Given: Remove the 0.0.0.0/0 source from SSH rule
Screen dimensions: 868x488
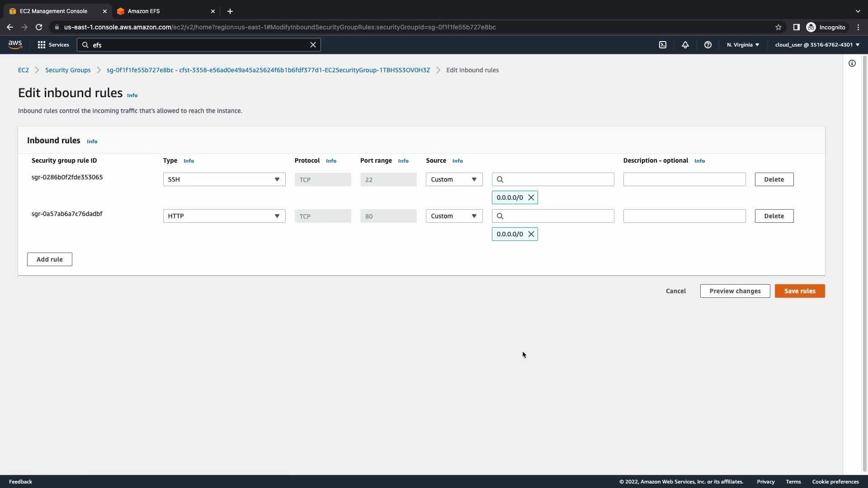Looking at the screenshot, I should coord(531,197).
